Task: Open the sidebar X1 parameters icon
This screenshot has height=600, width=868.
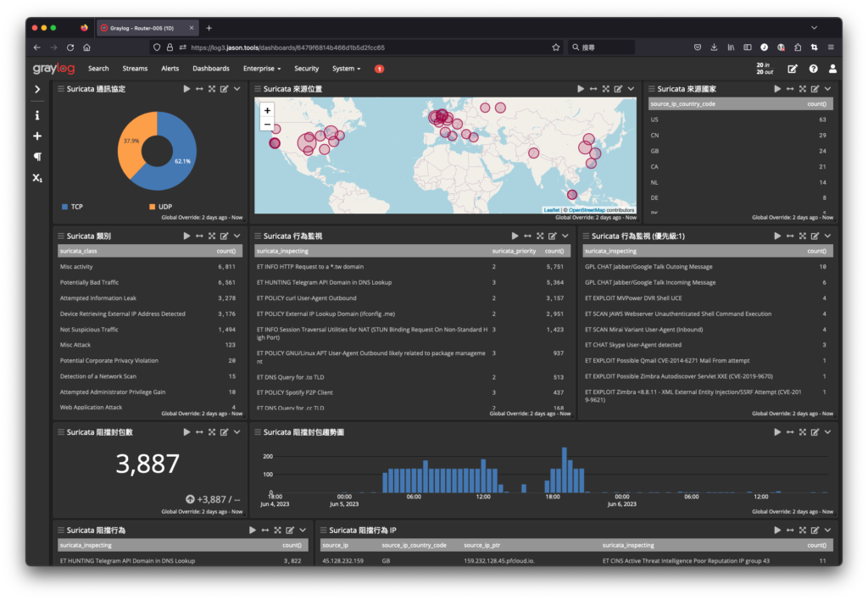Action: tap(37, 178)
